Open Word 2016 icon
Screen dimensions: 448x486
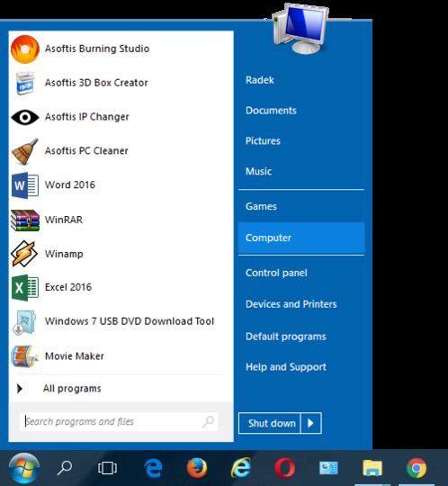[25, 185]
